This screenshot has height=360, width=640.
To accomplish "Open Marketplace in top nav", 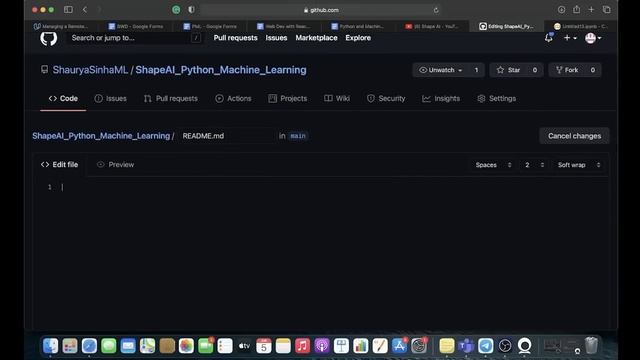I will point(316,38).
